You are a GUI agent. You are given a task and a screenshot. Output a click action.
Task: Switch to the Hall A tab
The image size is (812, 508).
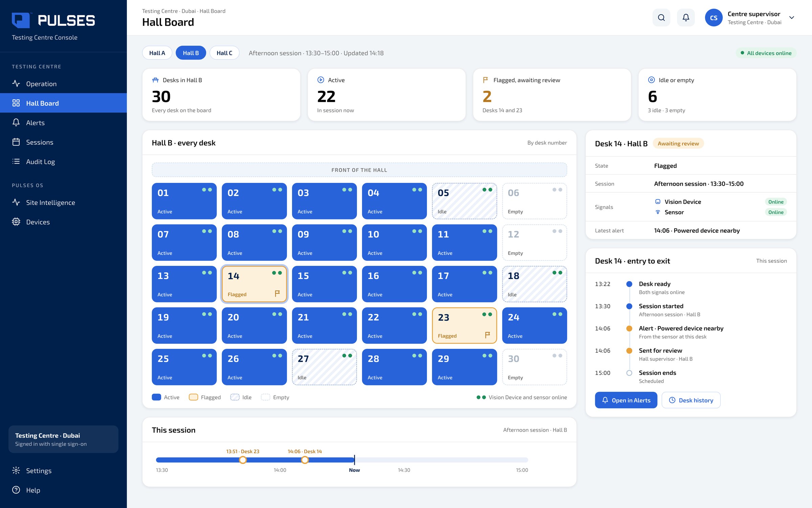[x=157, y=53]
